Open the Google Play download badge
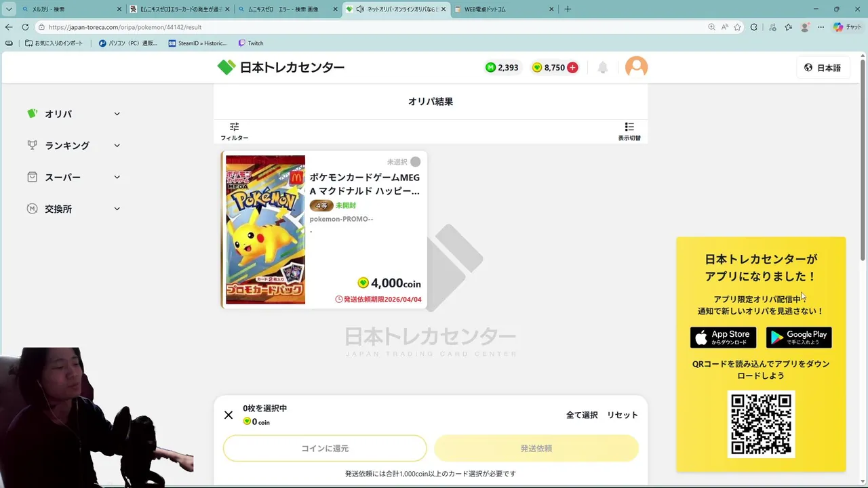868x488 pixels. tap(799, 337)
